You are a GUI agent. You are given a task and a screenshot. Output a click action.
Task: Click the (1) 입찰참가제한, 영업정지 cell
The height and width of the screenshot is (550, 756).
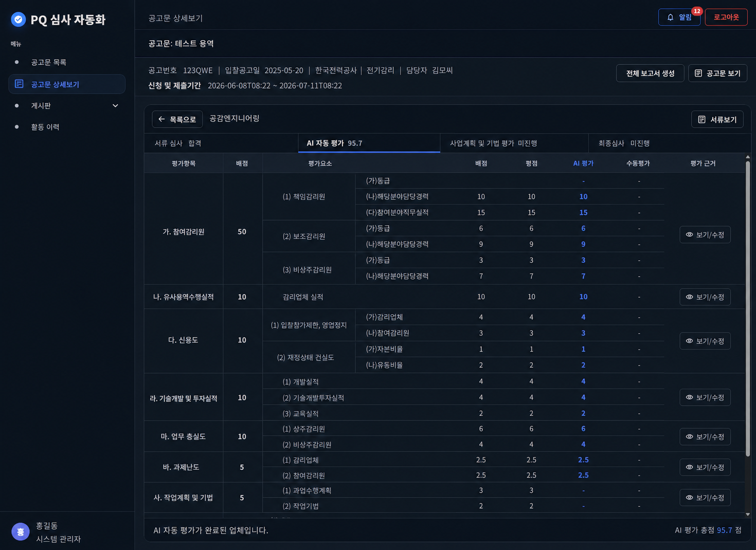pos(309,325)
